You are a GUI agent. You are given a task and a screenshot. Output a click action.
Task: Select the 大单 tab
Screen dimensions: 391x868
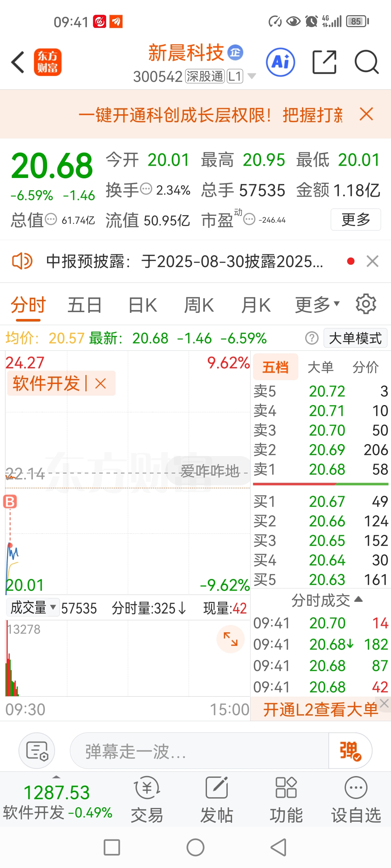(x=320, y=367)
